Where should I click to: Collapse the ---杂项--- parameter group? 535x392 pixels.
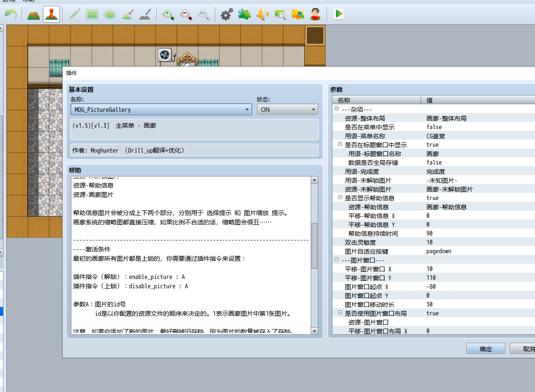pos(336,109)
